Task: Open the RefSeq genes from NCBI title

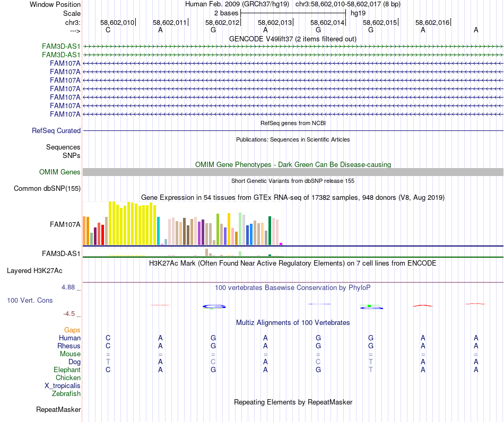Action: pos(293,123)
